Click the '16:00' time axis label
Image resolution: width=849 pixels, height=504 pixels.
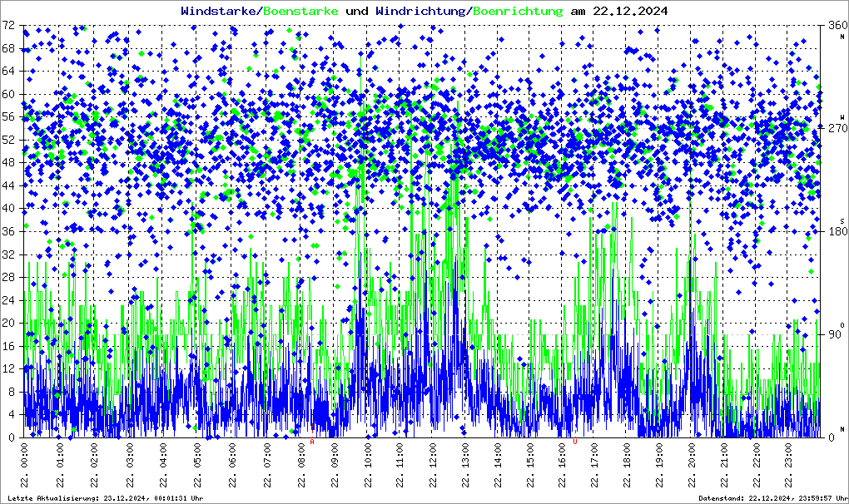click(563, 454)
